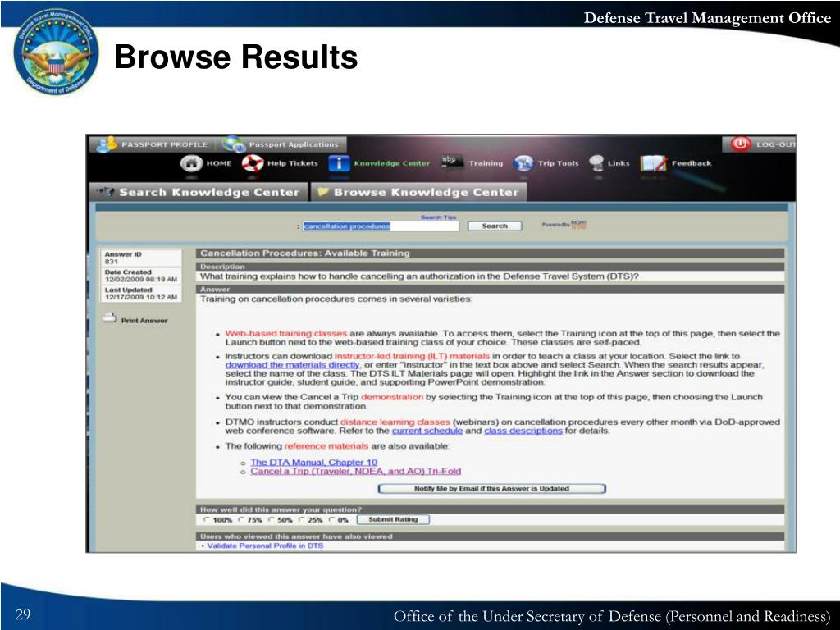Viewport: 840px width, 630px height.
Task: Click the Feedback menu label
Action: pyautogui.click(x=692, y=163)
